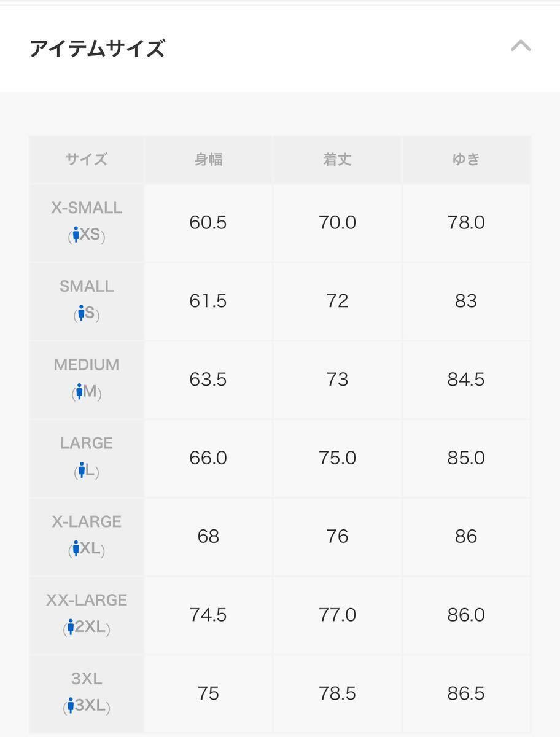The width and height of the screenshot is (560, 737).
Task: Click the ゆき column header
Action: coord(466,160)
